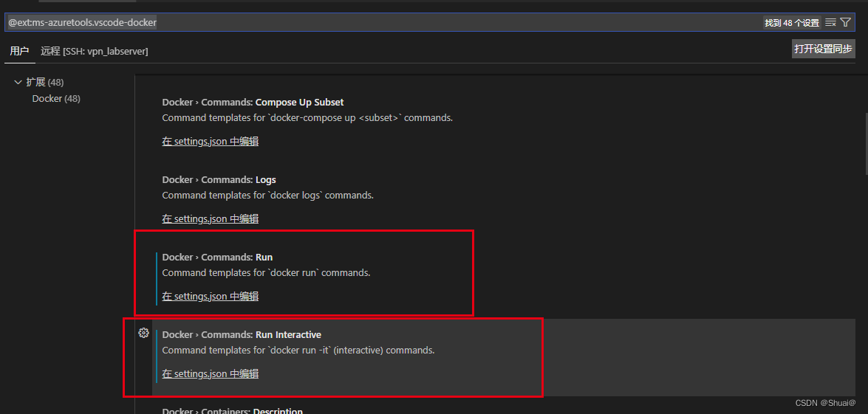Screen dimensions: 868x414
Task: Edit Logs commands in settings.json
Action: pyautogui.click(x=211, y=219)
